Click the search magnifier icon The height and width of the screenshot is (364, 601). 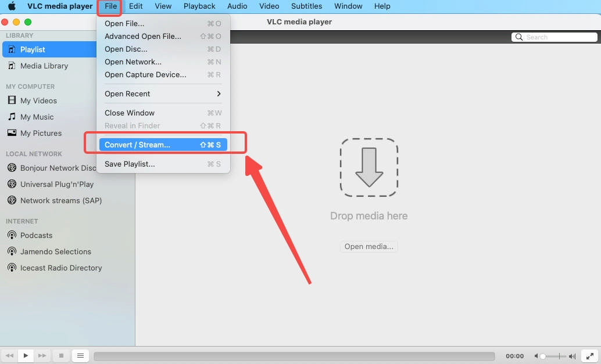519,37
